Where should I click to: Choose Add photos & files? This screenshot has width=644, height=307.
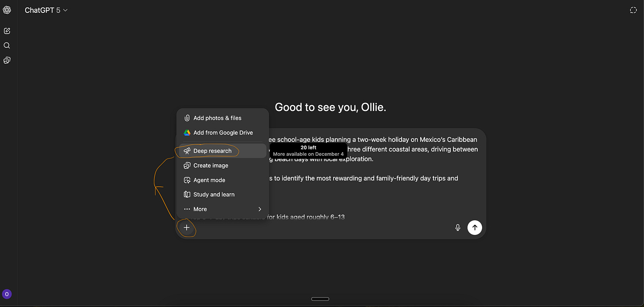click(222, 118)
